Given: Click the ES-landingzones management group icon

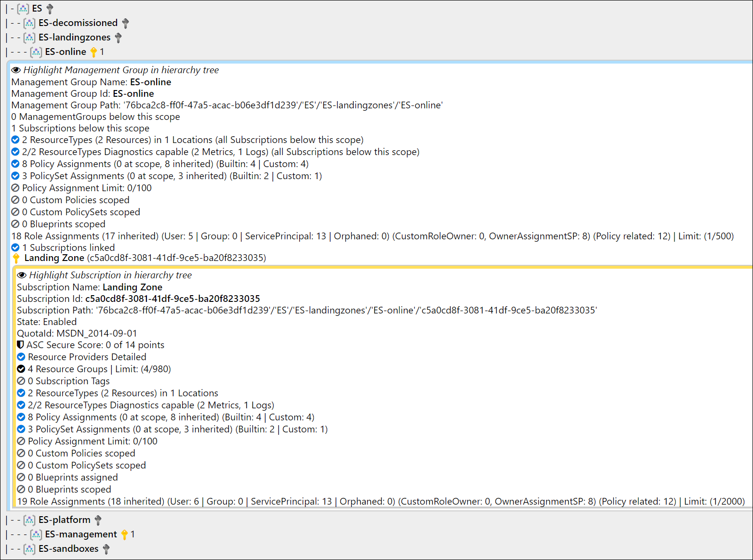Looking at the screenshot, I should 29,38.
